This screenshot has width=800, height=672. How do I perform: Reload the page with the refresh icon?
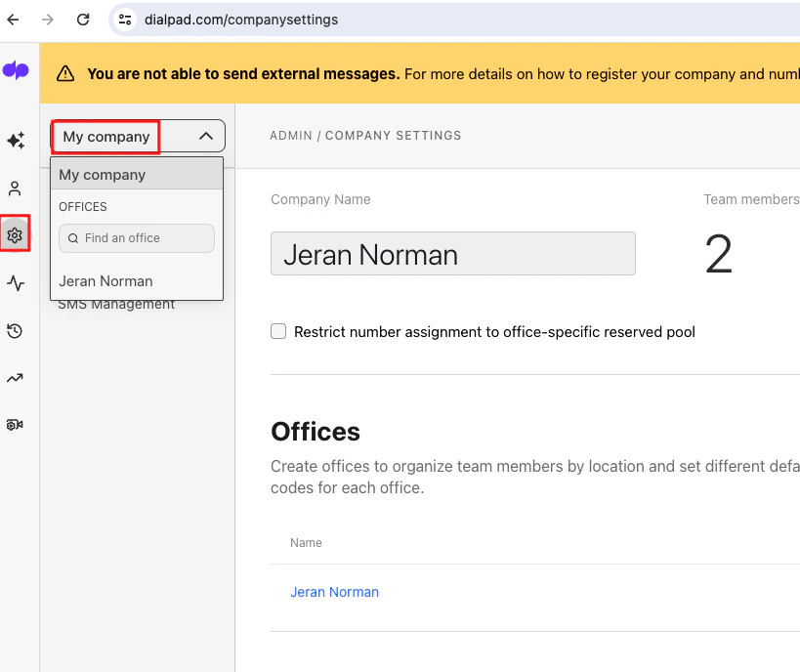[x=83, y=20]
